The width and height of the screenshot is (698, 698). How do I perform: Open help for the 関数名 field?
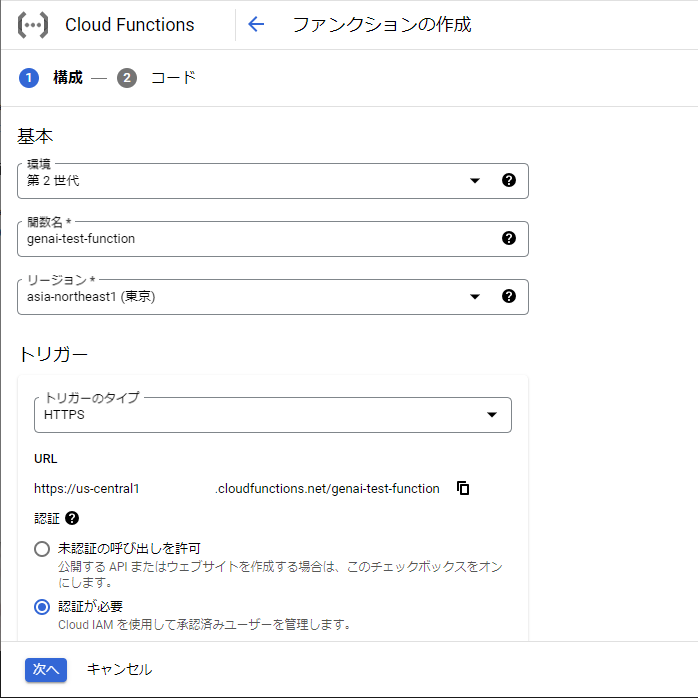(509, 238)
